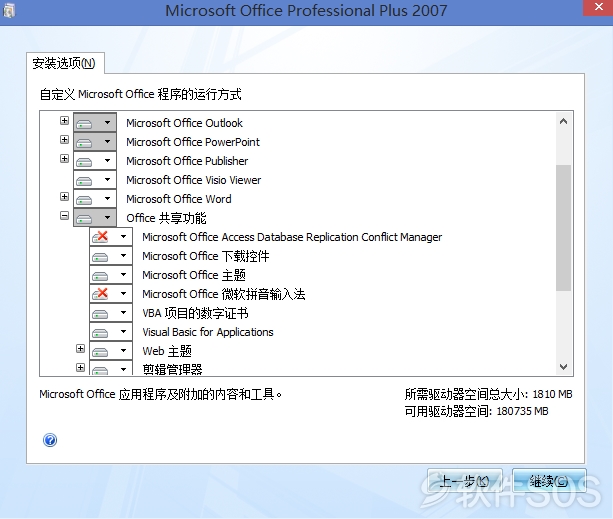
Task: Click the 所需驱动器空间总大小: 1810 MB text
Action: (488, 394)
